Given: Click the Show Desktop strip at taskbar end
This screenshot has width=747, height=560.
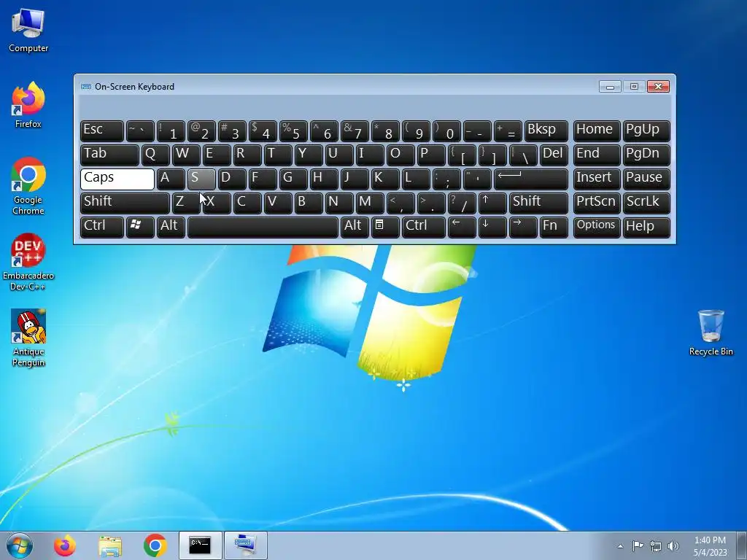Looking at the screenshot, I should [742, 545].
